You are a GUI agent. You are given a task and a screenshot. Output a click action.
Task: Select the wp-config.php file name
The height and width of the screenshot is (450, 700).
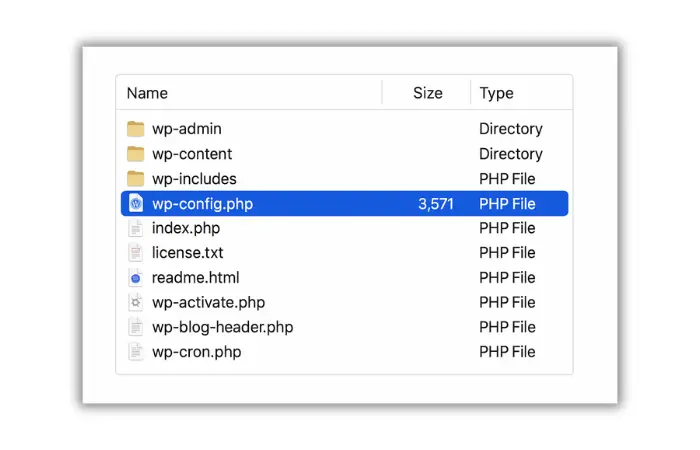tap(203, 204)
